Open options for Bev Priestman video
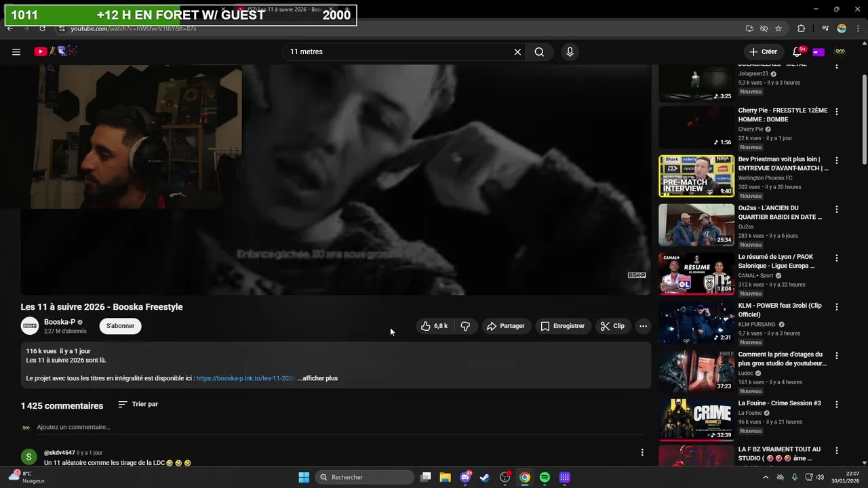Screen dimensions: 868x488 (x=837, y=161)
